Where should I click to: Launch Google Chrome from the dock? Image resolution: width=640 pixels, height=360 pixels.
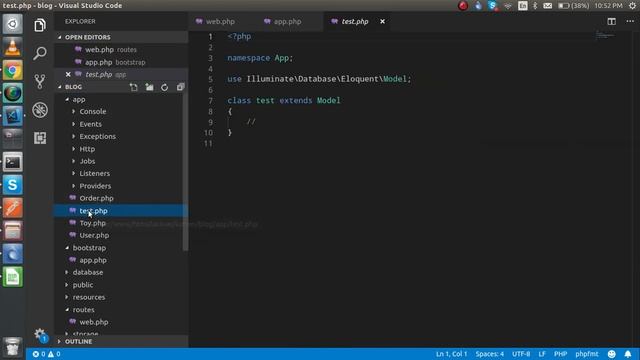coord(13,71)
